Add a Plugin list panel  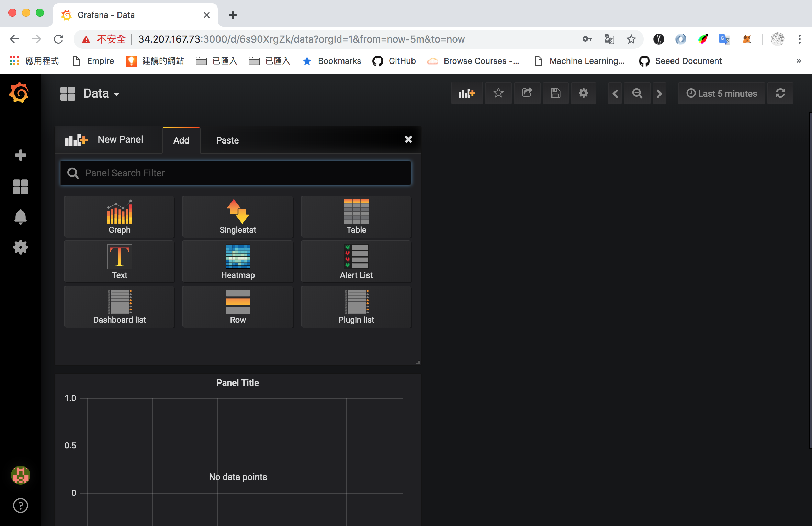(x=357, y=307)
